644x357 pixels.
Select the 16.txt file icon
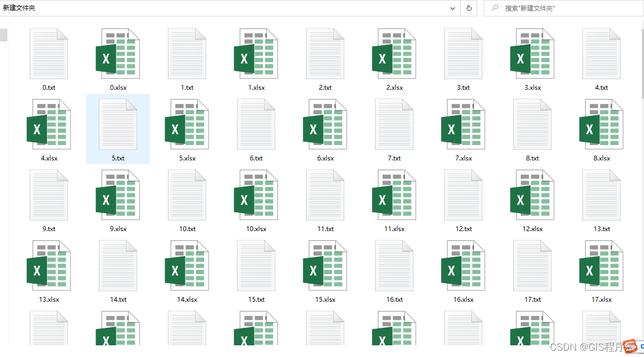[x=394, y=266]
